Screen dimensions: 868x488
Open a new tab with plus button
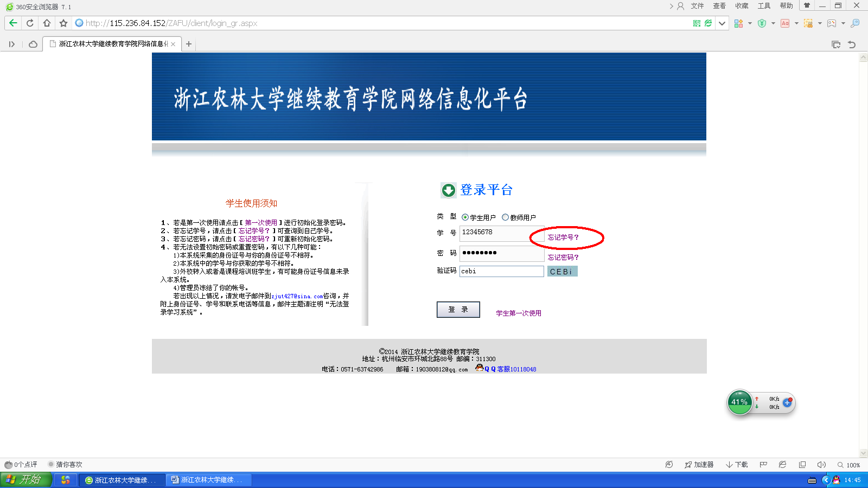[189, 44]
